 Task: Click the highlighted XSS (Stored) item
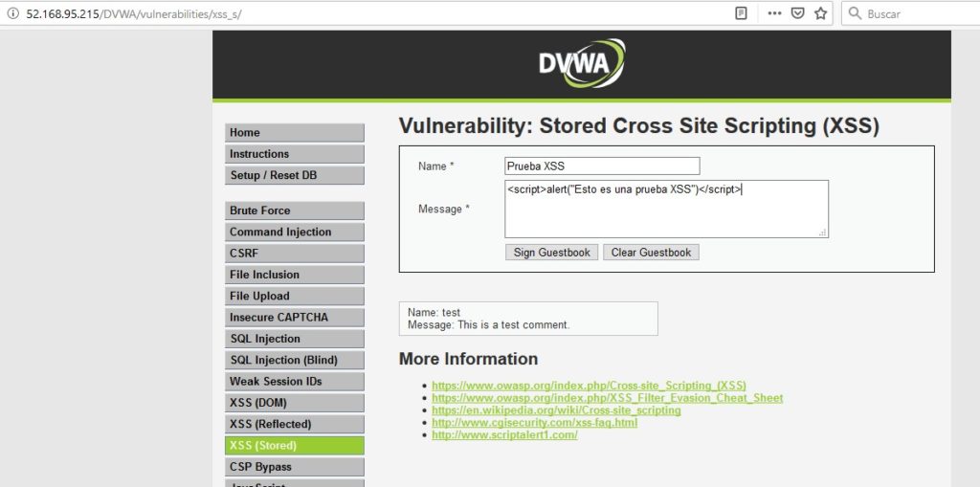(295, 446)
